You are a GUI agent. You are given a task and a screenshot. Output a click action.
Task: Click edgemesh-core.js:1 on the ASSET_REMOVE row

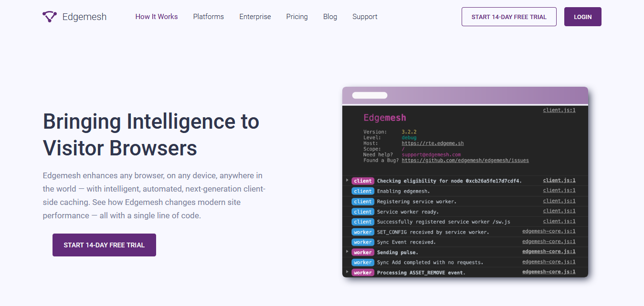pyautogui.click(x=549, y=272)
